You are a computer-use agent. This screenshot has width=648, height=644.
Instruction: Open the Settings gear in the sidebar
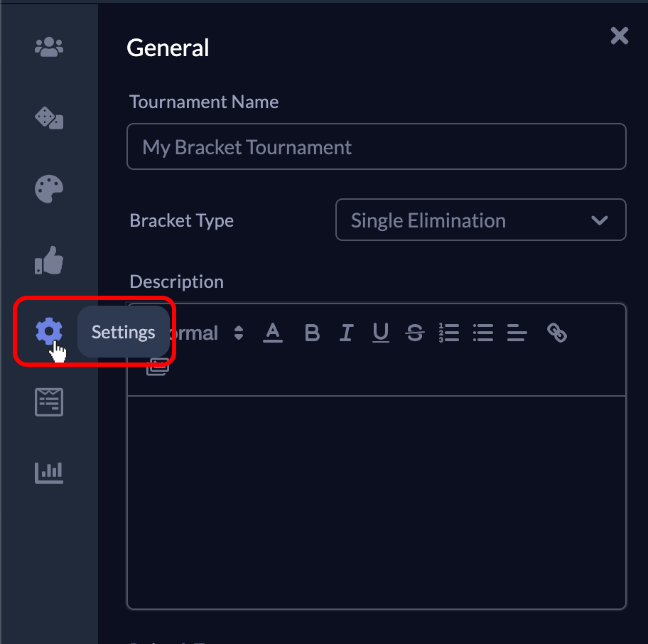(x=48, y=331)
